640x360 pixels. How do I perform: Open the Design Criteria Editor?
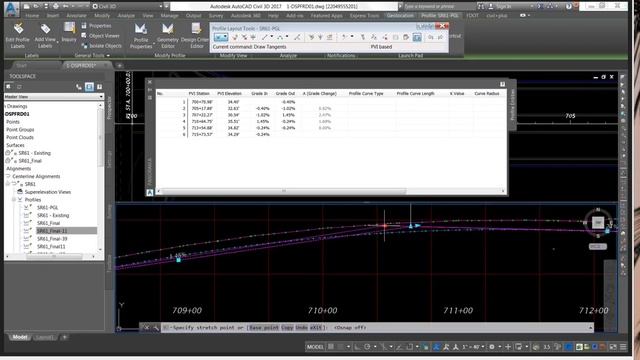(195, 36)
